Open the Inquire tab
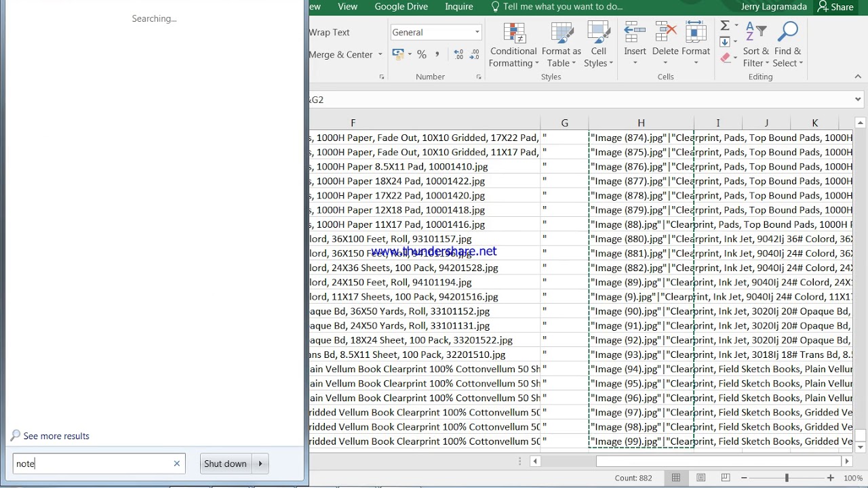This screenshot has height=488, width=868. 459,7
